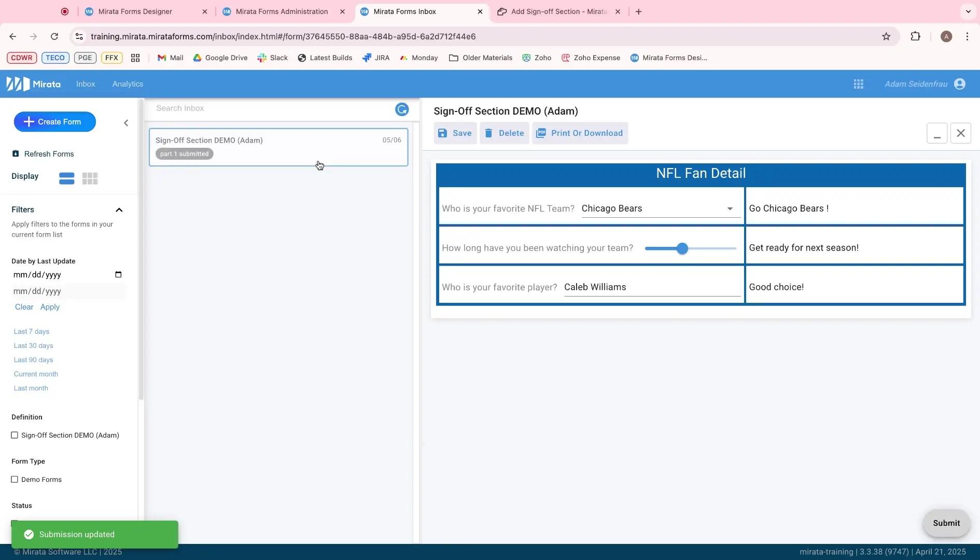Open the favorite NFL Team dropdown
The image size is (980, 560).
click(730, 209)
